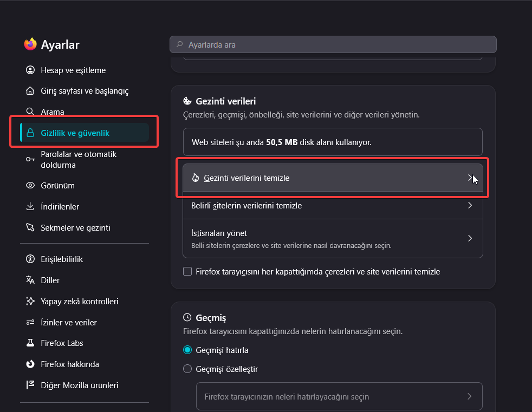Open Sekmeler ve gezinti category
The image size is (532, 412).
[85, 227]
